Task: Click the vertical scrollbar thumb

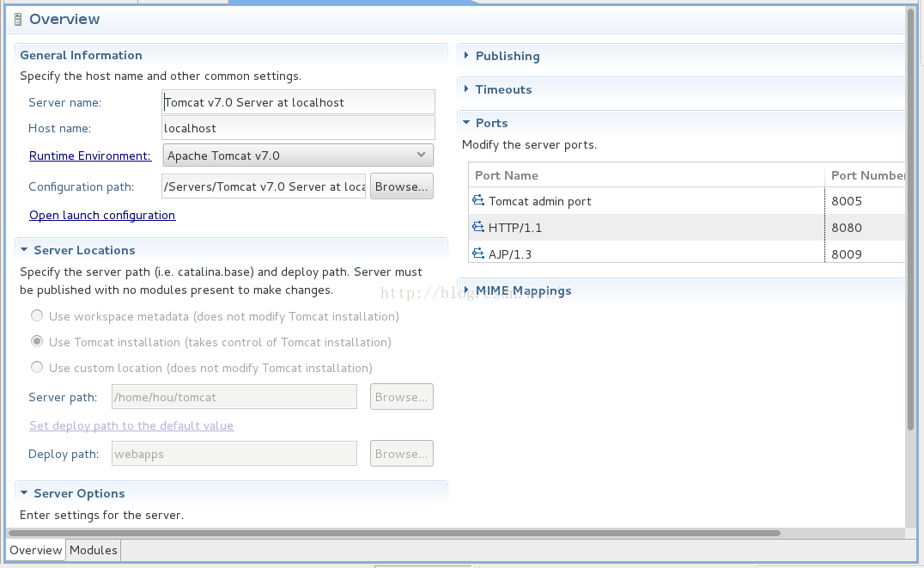Action: (911, 218)
